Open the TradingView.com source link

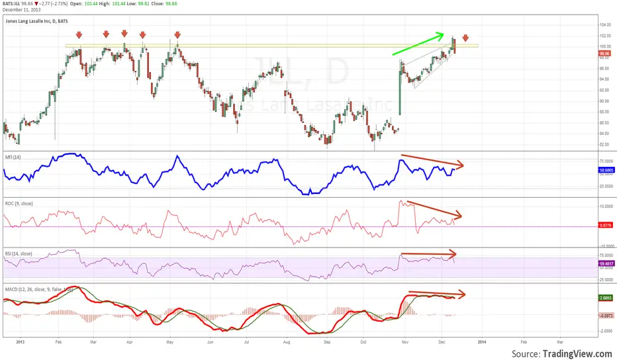tap(577, 354)
